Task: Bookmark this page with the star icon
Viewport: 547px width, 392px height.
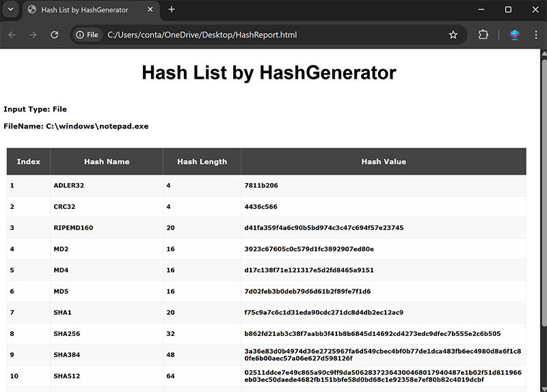Action: point(453,35)
